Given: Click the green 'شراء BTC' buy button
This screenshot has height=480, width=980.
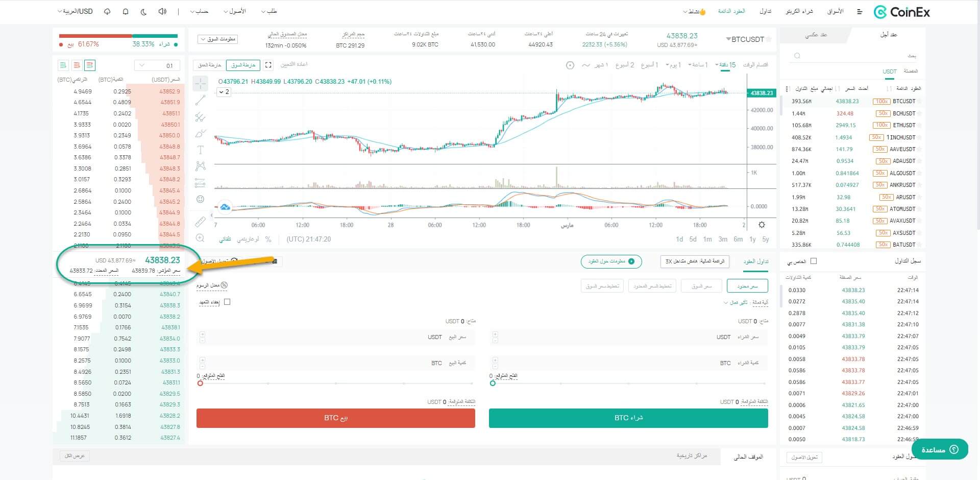Looking at the screenshot, I should 628,418.
